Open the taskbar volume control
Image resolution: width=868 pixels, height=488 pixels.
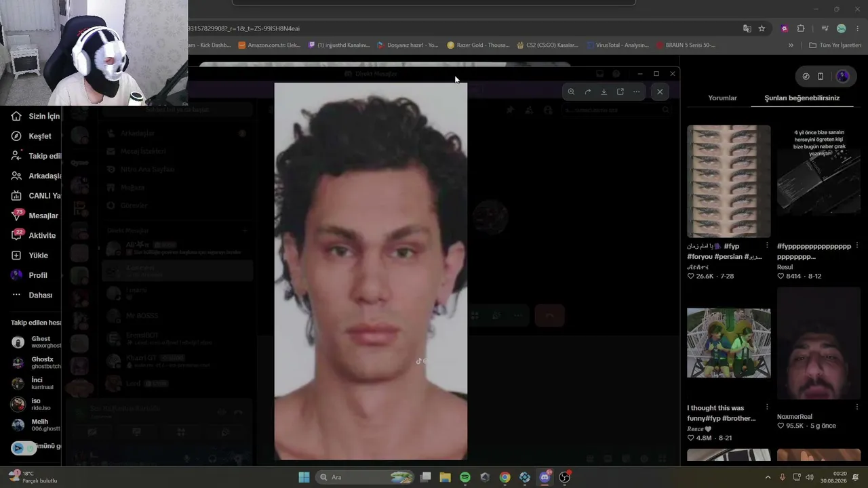click(810, 477)
